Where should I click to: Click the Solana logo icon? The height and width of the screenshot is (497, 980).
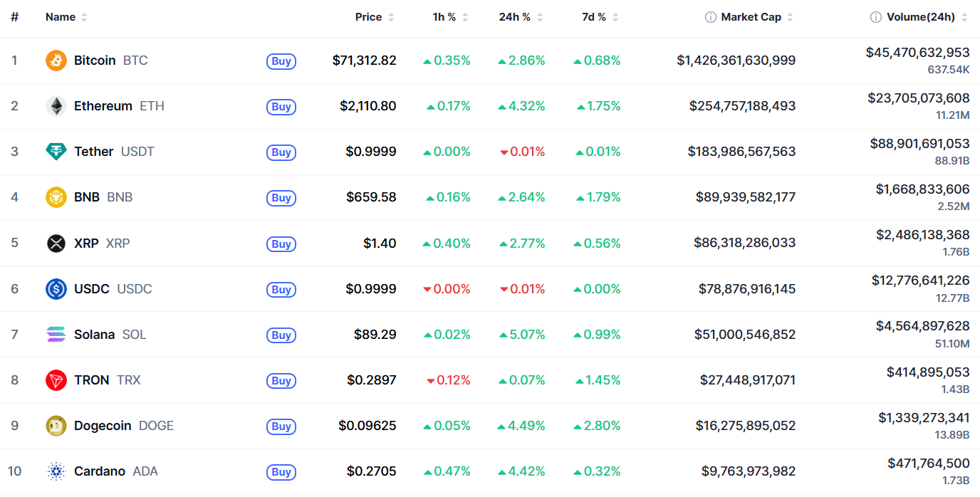click(56, 334)
